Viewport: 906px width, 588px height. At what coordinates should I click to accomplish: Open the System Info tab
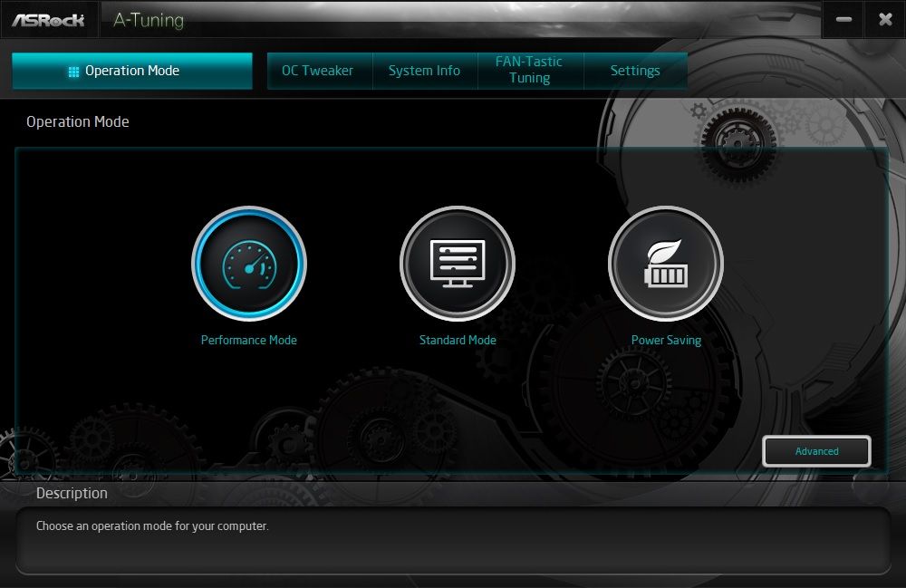425,71
